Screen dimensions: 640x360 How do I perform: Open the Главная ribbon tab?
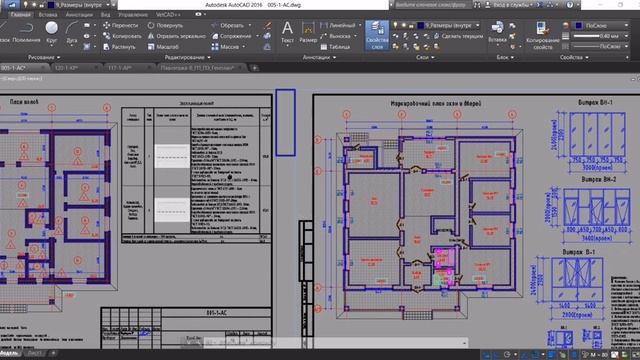click(20, 15)
